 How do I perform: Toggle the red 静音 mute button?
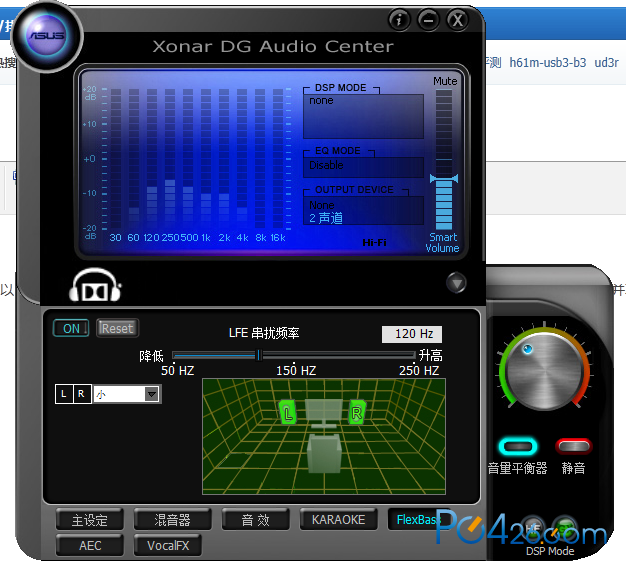[x=574, y=446]
